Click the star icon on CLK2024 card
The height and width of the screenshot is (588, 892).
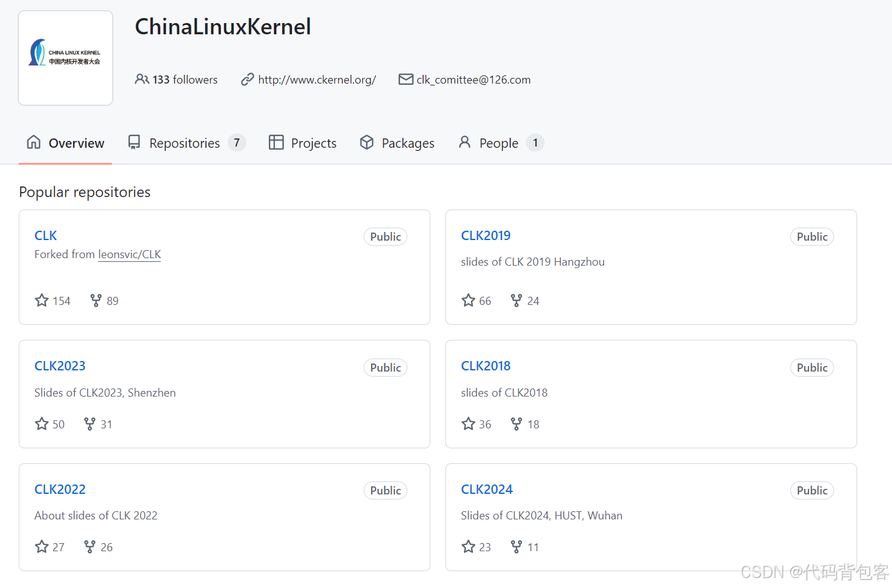468,547
